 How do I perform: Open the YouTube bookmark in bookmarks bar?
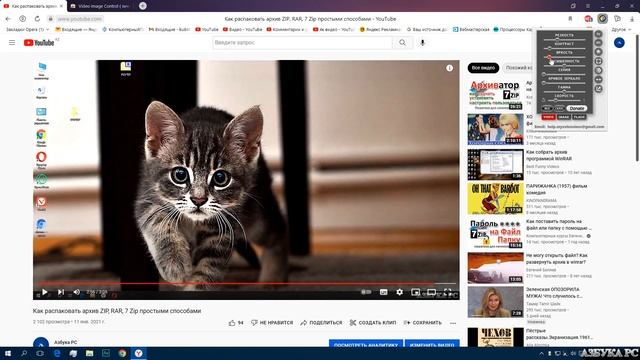point(207,29)
